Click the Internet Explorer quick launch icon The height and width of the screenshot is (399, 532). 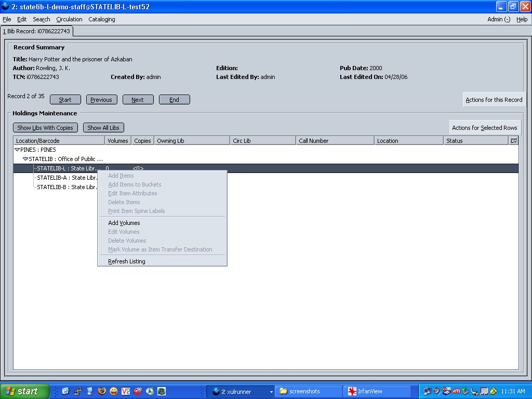[65, 391]
